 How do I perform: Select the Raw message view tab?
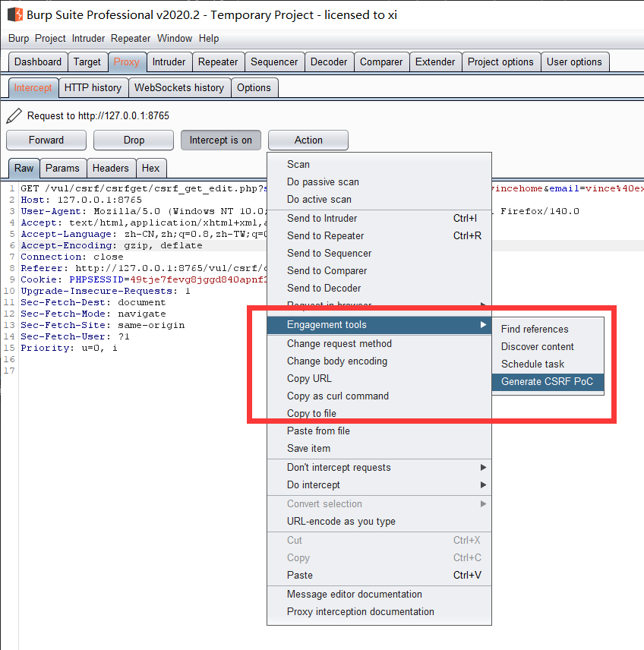point(24,168)
